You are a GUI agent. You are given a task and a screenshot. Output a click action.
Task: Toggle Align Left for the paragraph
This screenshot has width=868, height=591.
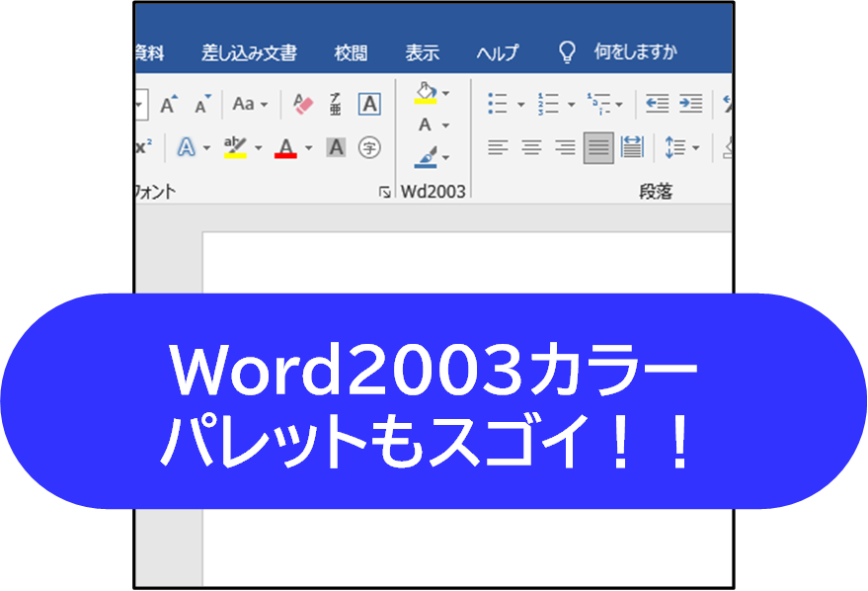498,147
